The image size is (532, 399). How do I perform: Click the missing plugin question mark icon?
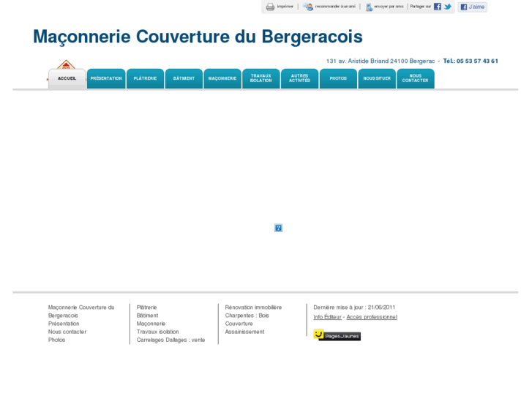(x=278, y=228)
